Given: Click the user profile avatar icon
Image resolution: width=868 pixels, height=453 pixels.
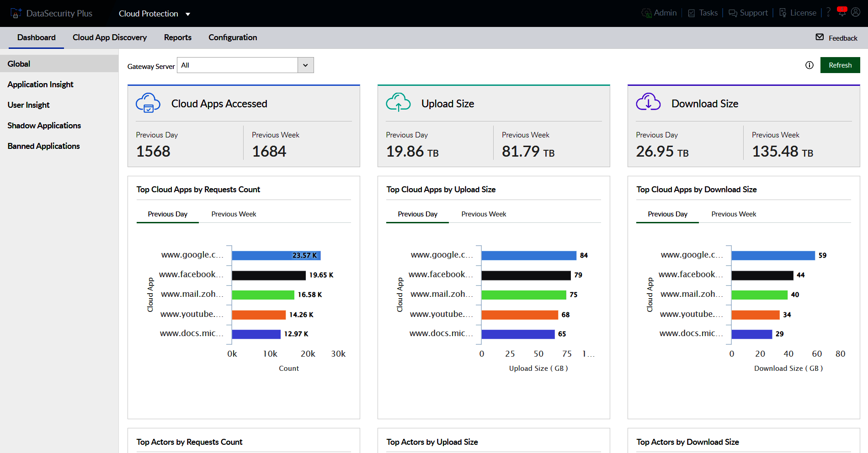Looking at the screenshot, I should click(856, 12).
